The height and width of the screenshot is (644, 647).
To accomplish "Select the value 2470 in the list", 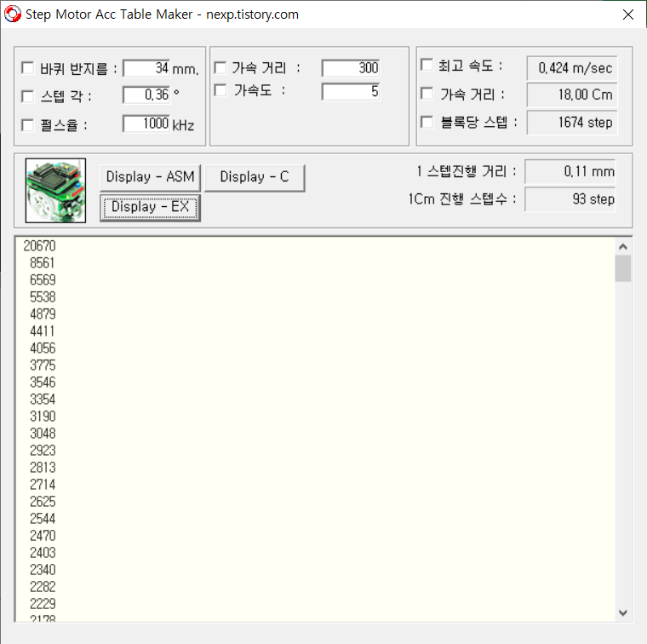I will (43, 536).
